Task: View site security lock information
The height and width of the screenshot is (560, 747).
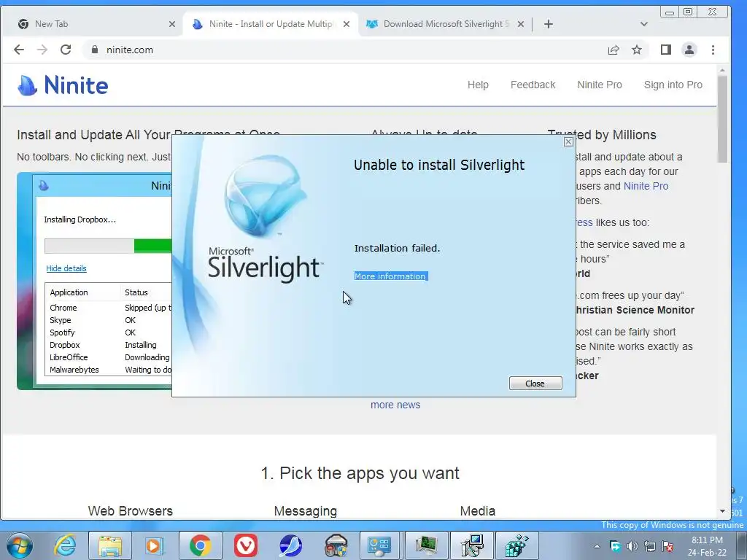Action: pos(95,50)
